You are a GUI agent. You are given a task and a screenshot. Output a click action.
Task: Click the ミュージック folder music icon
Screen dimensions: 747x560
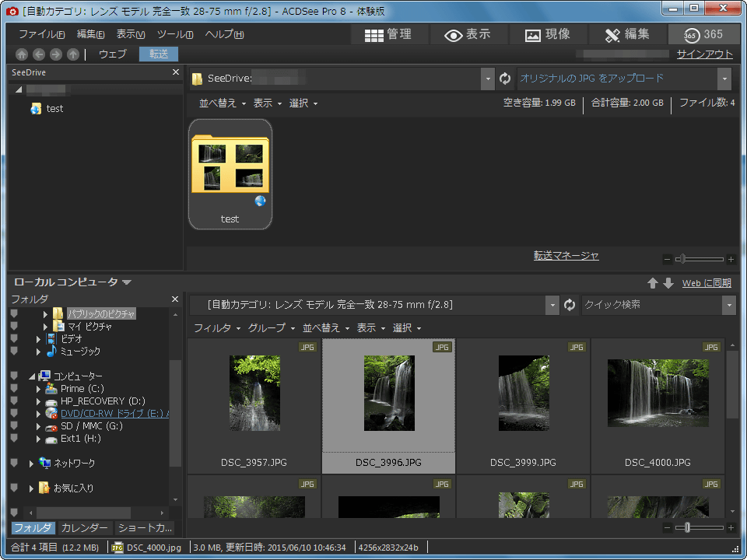tap(51, 352)
